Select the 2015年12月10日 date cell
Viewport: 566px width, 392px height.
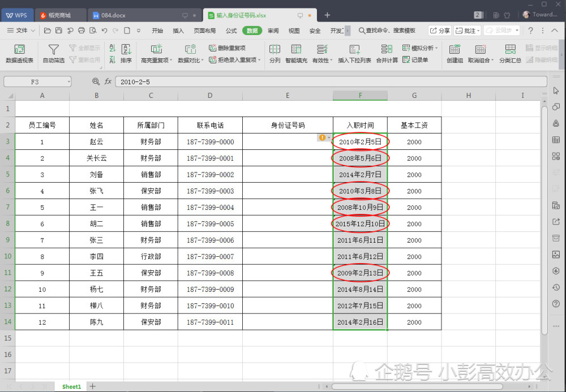pos(360,223)
